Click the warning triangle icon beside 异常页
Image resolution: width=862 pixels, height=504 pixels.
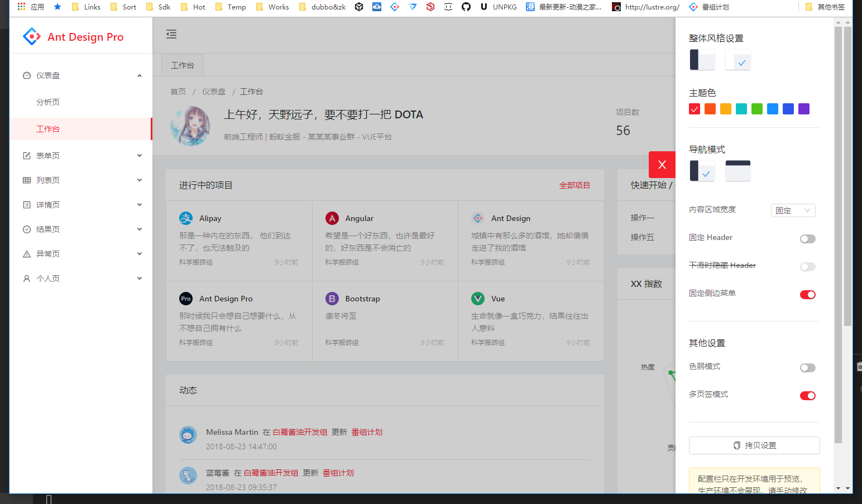26,254
